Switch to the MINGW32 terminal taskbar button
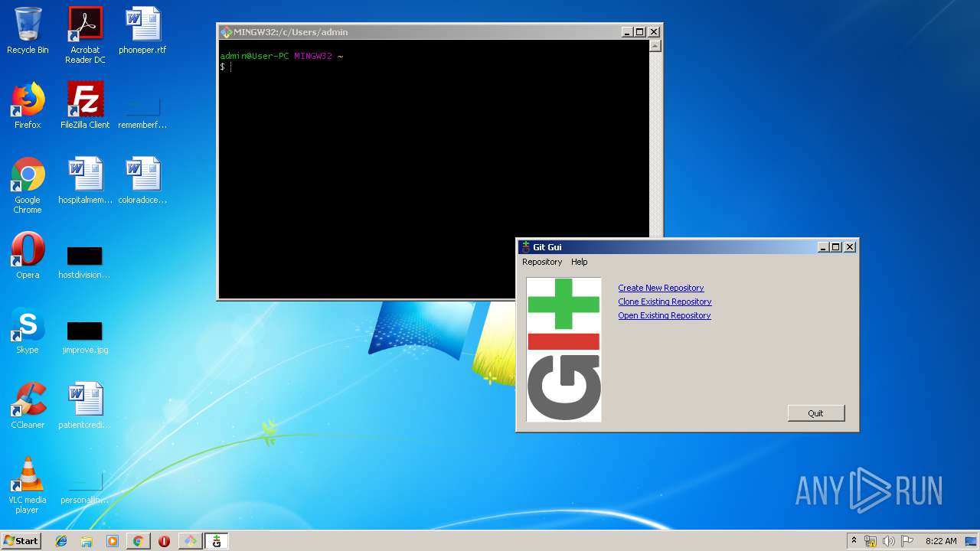Viewport: 980px width, 551px height. click(190, 541)
